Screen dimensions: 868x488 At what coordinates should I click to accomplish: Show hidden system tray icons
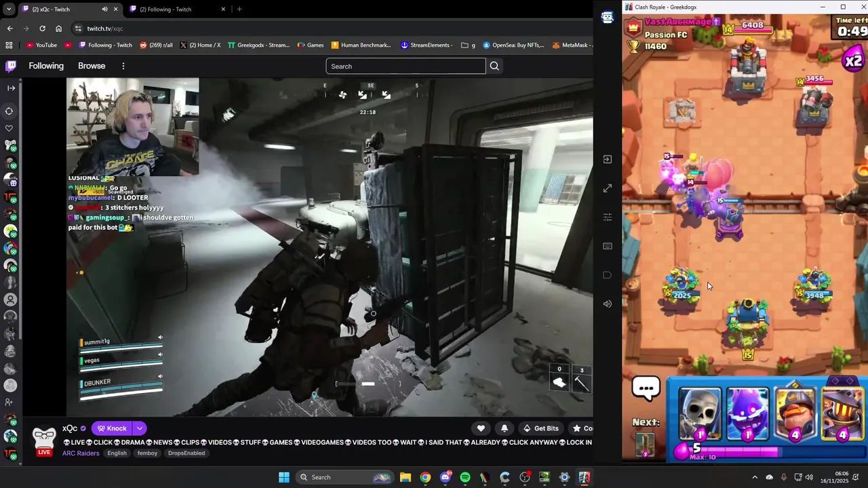coord(754,477)
